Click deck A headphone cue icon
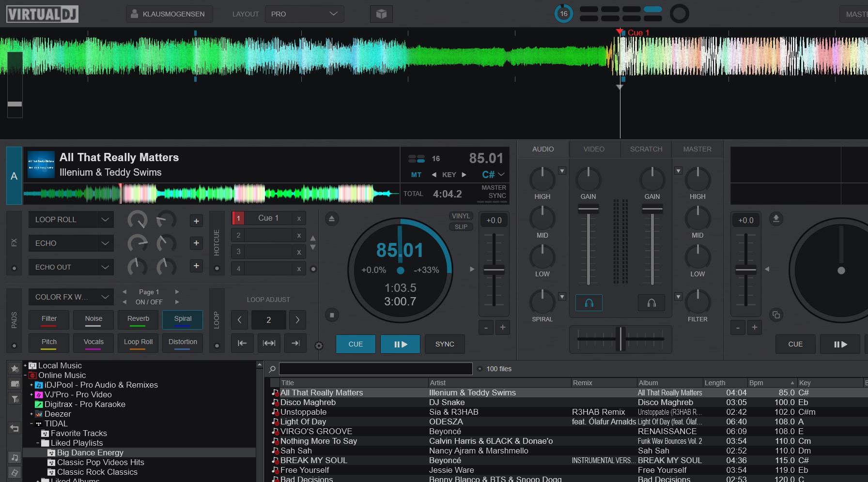The width and height of the screenshot is (868, 482). point(589,303)
